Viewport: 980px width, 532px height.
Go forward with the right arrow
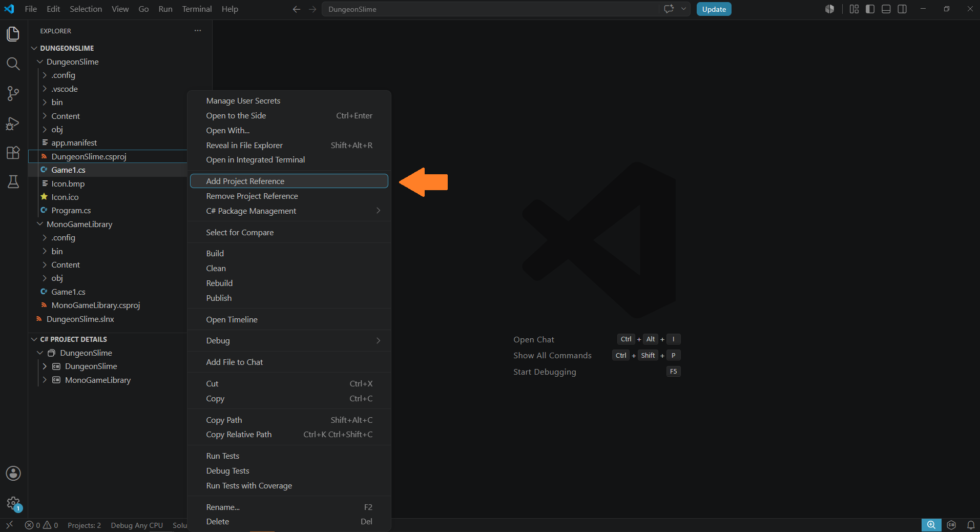point(312,9)
